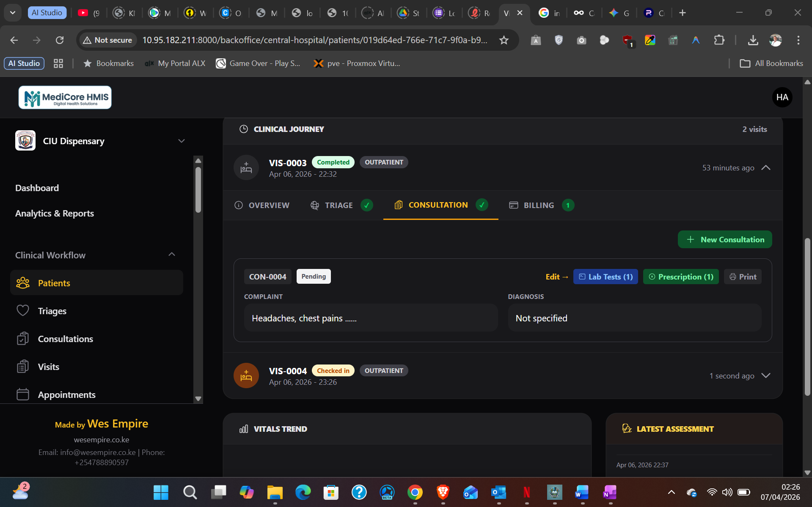Bookmark this page with the star icon
This screenshot has width=812, height=507.
tap(504, 40)
